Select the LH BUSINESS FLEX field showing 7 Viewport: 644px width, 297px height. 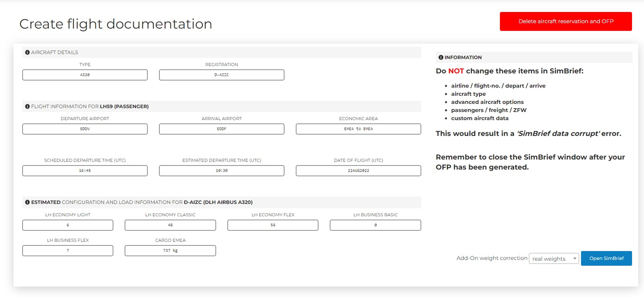pos(68,251)
